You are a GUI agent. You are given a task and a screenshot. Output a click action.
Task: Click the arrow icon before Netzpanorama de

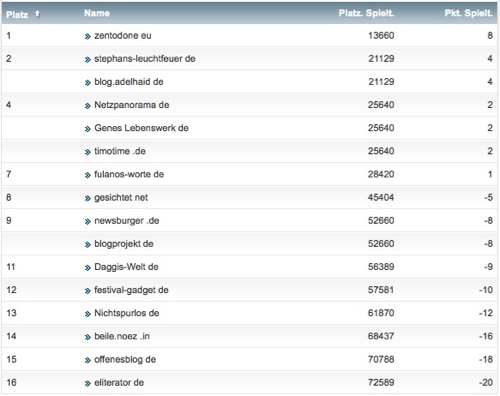[x=88, y=106]
